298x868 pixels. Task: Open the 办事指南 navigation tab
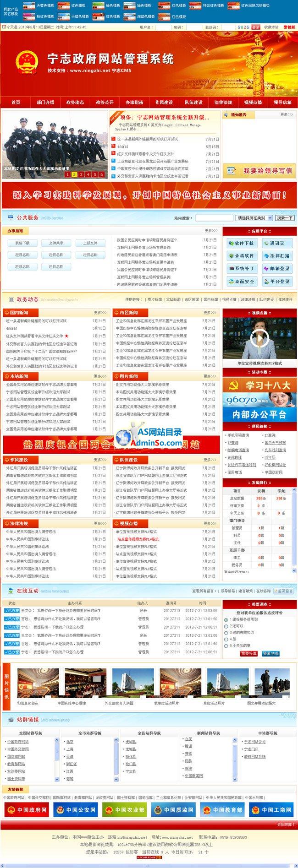[x=134, y=103]
